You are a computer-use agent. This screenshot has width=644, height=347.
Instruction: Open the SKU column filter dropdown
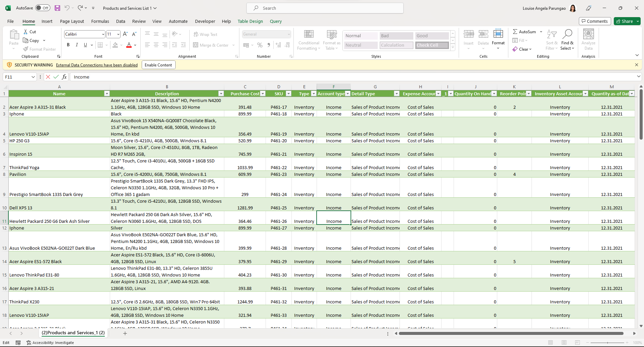click(x=288, y=94)
